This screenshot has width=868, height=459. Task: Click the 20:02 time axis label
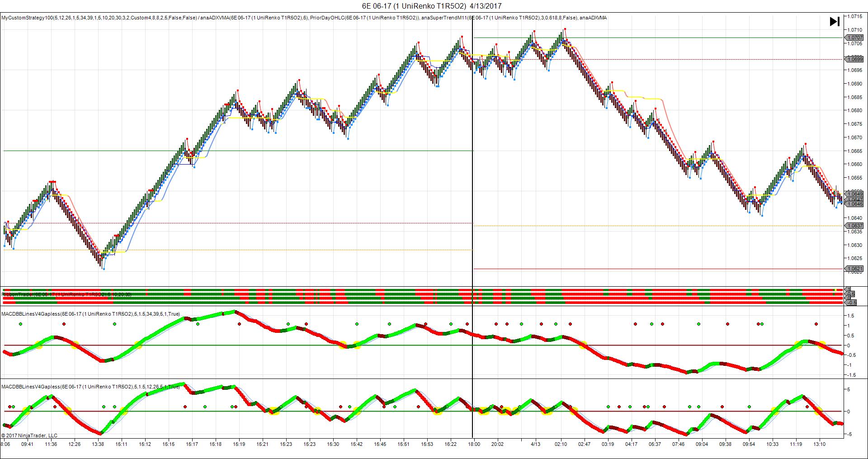[498, 444]
